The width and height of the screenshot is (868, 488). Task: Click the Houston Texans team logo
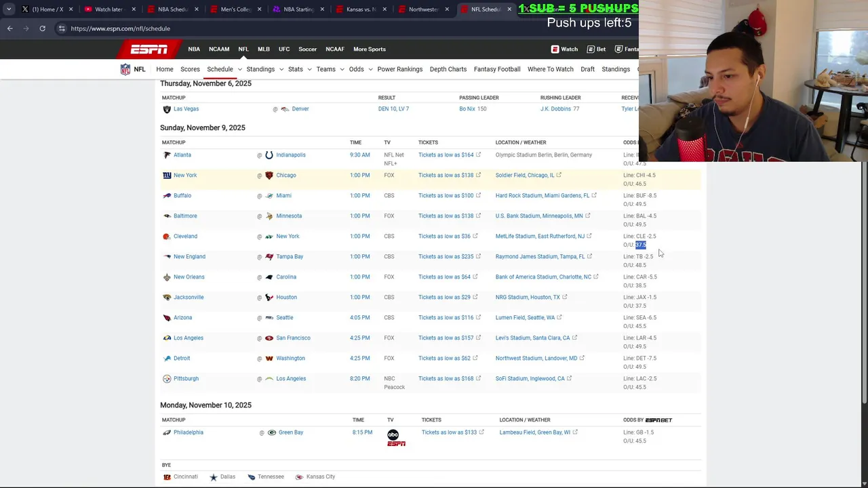coord(269,298)
